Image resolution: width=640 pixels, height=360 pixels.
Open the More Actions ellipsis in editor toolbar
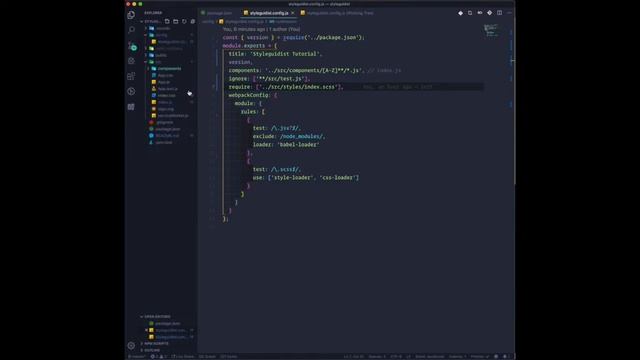[x=509, y=13]
